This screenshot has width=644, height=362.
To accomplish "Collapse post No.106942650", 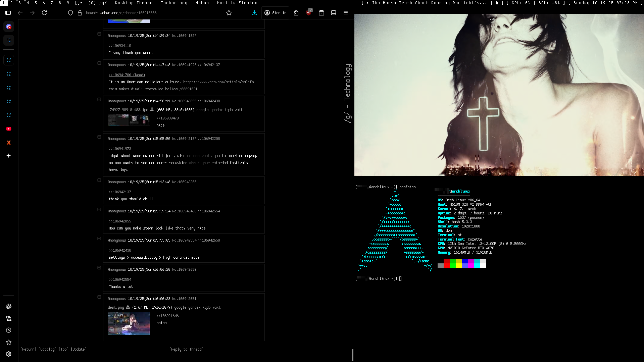I will click(99, 268).
